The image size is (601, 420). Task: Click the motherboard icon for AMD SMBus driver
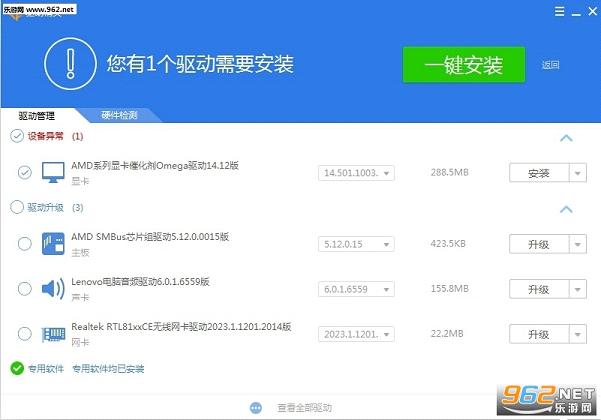(53, 244)
